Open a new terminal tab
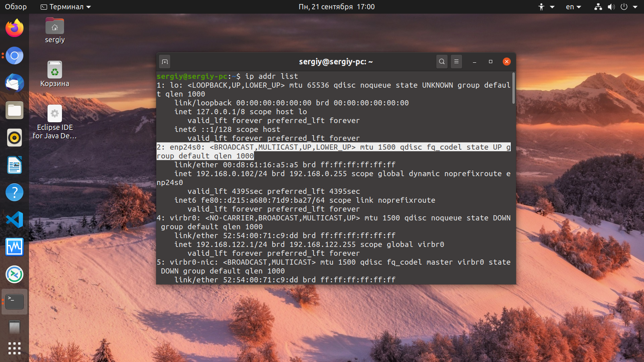This screenshot has width=644, height=362. click(165, 62)
